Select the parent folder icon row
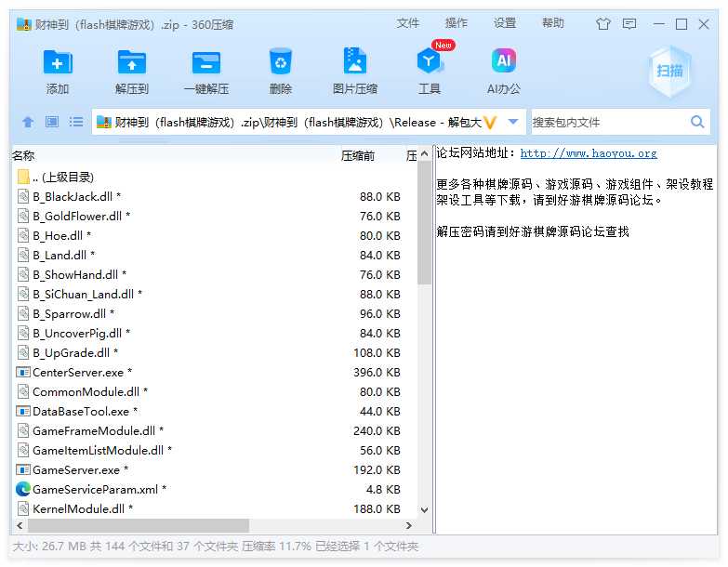Screen dimensions: 728x567 pyautogui.click(x=23, y=177)
